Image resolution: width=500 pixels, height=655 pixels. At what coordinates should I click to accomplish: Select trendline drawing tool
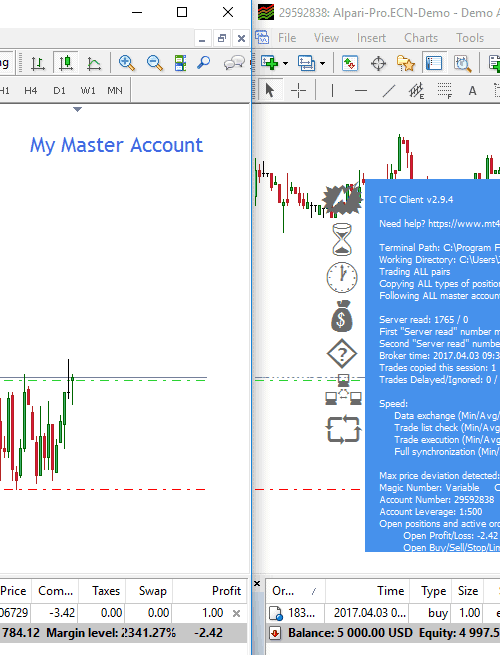[x=389, y=90]
